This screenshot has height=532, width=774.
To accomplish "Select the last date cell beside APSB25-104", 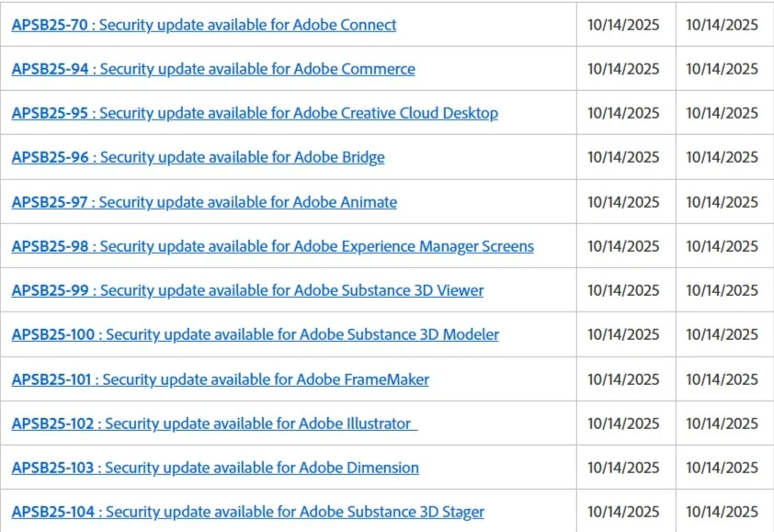I will (724, 512).
